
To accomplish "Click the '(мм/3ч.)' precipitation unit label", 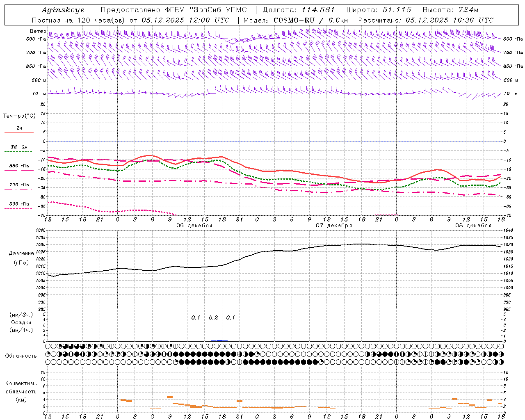I will click(21, 315).
